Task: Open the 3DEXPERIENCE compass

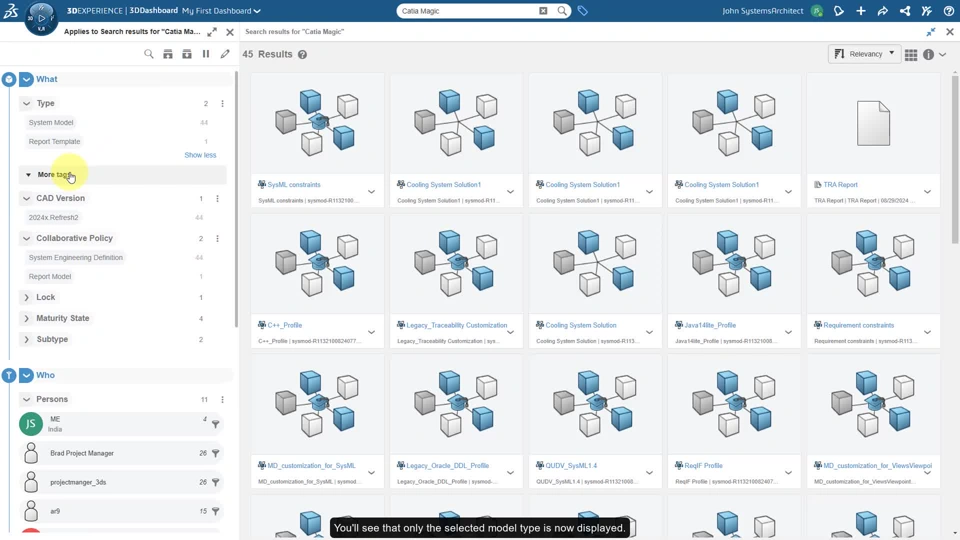Action: pos(41,18)
